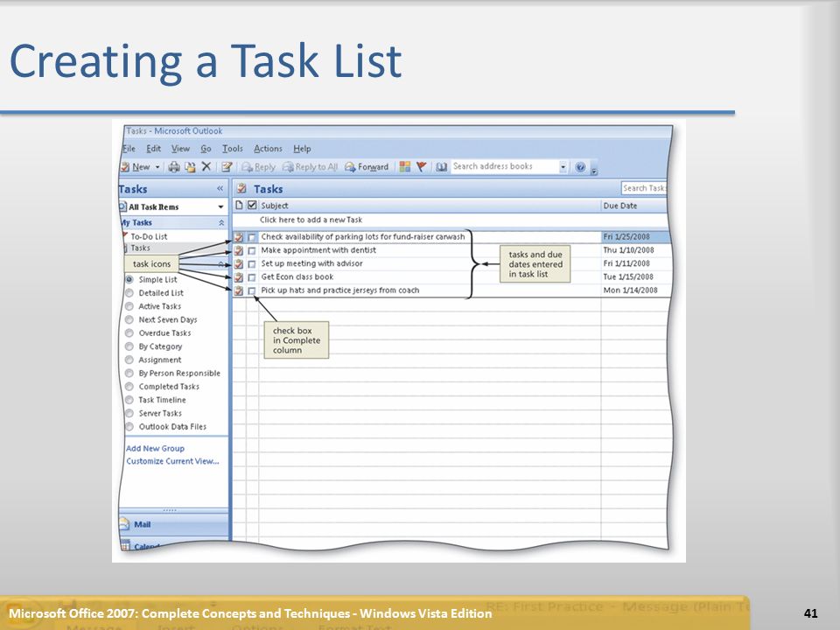The width and height of the screenshot is (840, 630).
Task: Click the To-Do List flag icon
Action: pos(125,235)
